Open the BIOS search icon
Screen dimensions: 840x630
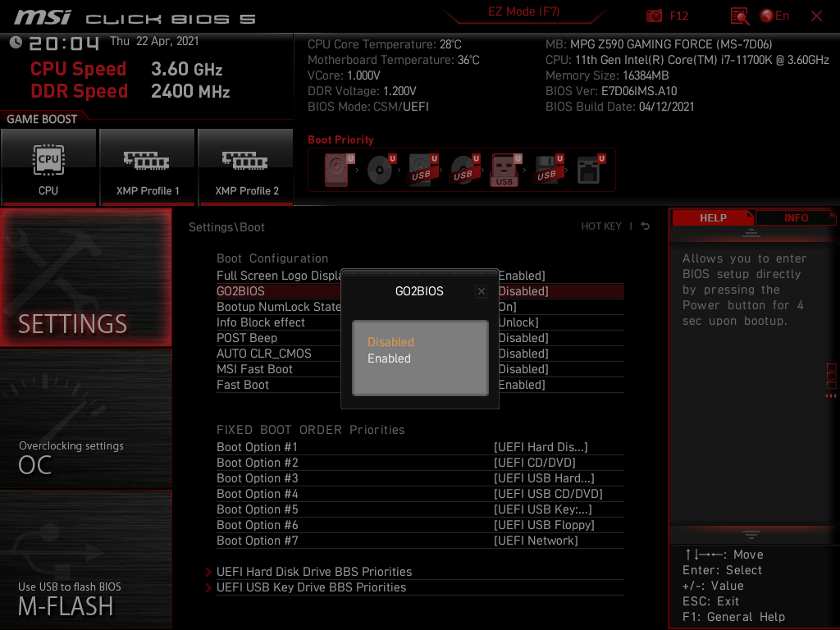[x=740, y=16]
